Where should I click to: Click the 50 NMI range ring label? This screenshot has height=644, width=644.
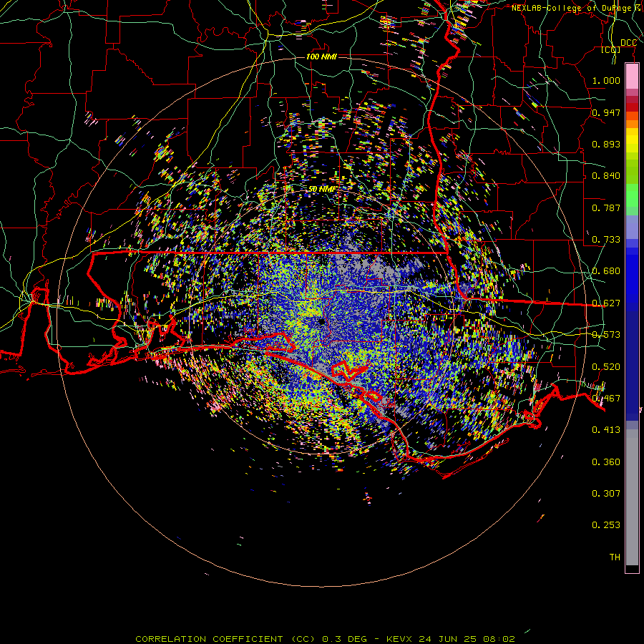pos(322,189)
